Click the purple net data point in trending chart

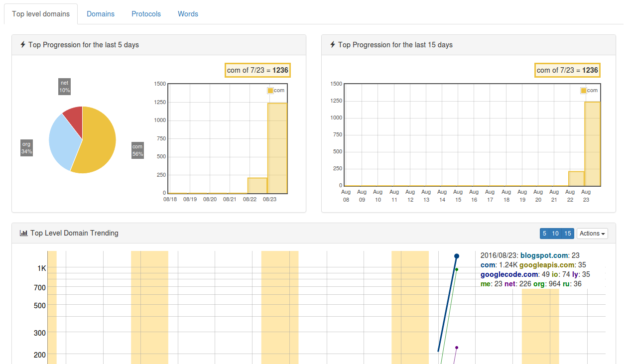pyautogui.click(x=457, y=348)
